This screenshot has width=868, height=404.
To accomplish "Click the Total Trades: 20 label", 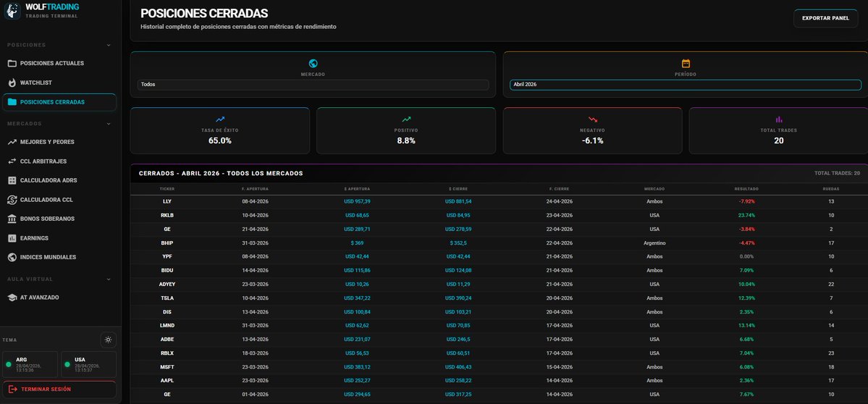I will point(837,173).
